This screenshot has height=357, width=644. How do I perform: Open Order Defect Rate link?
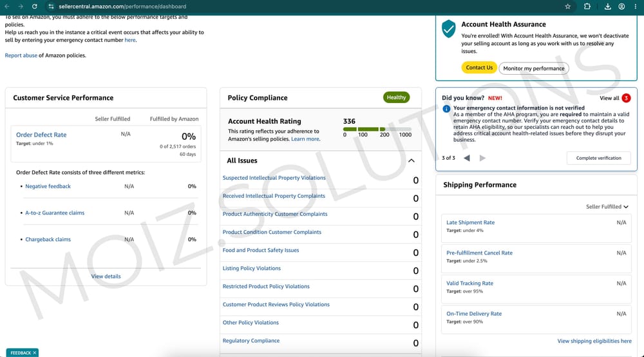point(41,135)
